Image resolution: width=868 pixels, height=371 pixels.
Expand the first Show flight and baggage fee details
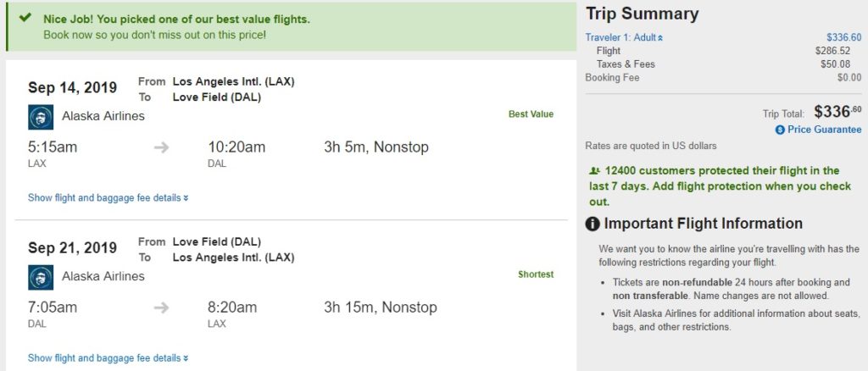pyautogui.click(x=108, y=198)
